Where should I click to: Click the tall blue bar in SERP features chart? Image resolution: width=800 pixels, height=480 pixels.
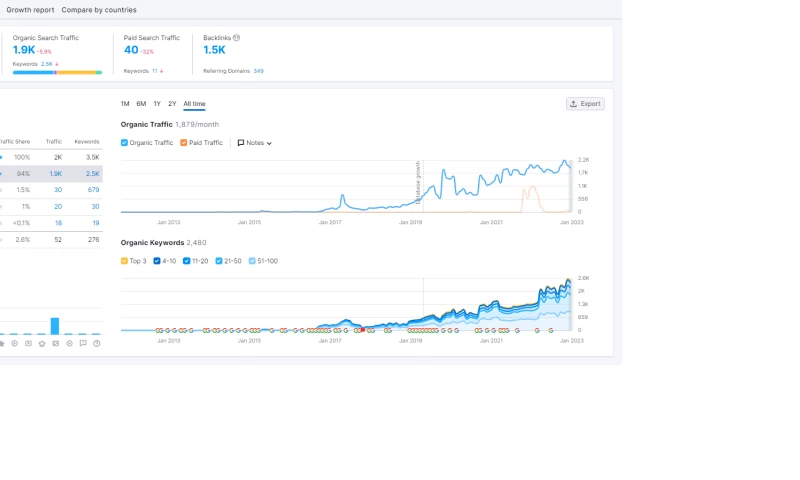(55, 326)
